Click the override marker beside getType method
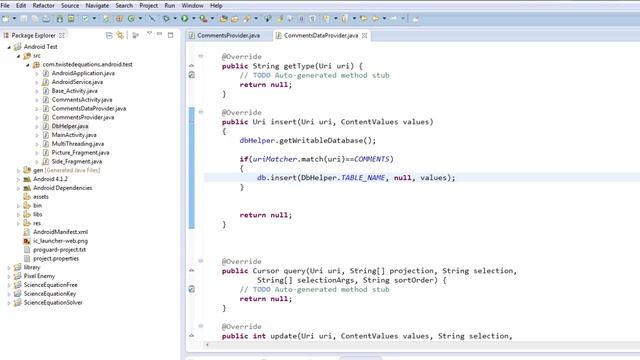 [x=192, y=66]
